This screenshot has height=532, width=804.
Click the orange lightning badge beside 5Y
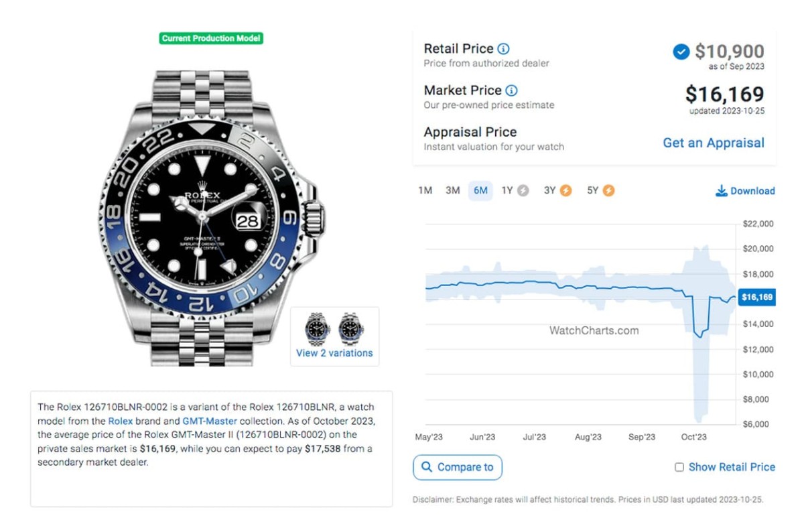(x=608, y=191)
